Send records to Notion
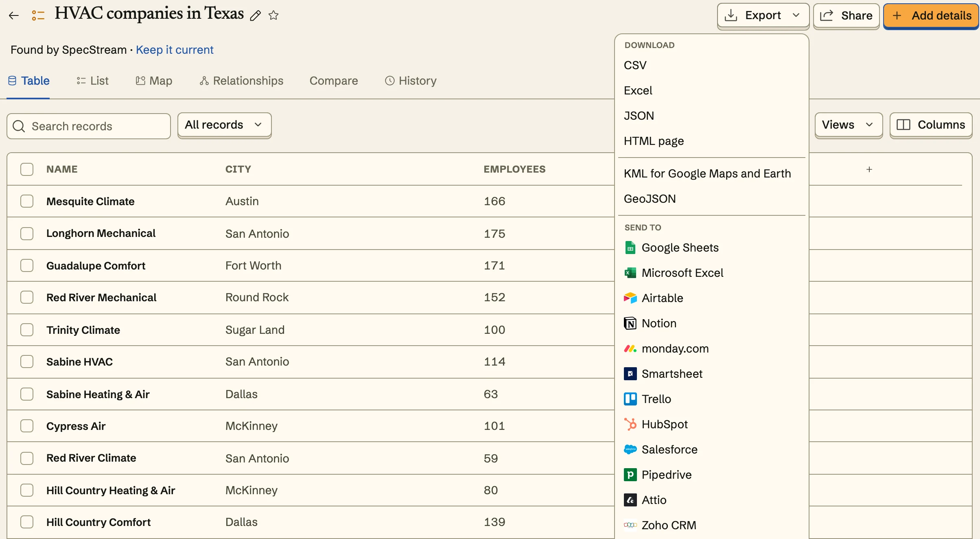980x539 pixels. tap(711, 323)
